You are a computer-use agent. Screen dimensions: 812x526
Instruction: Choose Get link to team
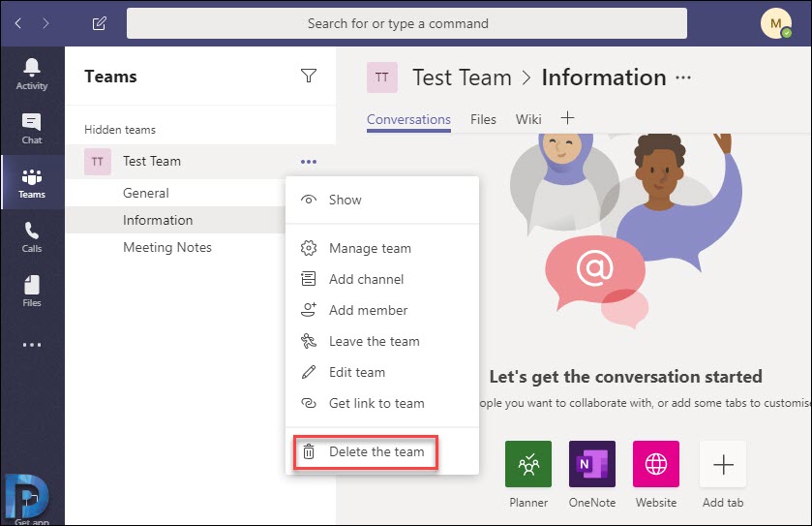pyautogui.click(x=382, y=404)
